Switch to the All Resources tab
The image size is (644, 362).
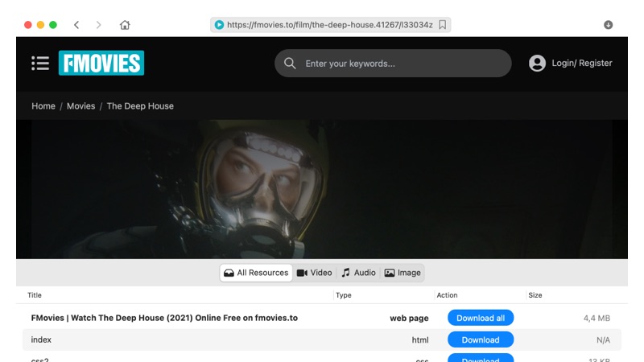point(256,273)
